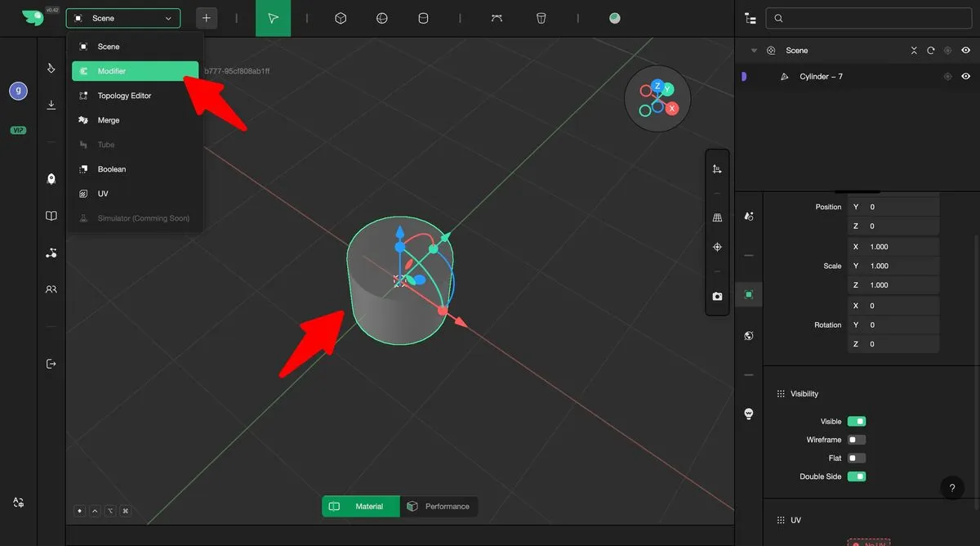Click the plus add button
This screenshot has height=546, width=980.
(207, 18)
